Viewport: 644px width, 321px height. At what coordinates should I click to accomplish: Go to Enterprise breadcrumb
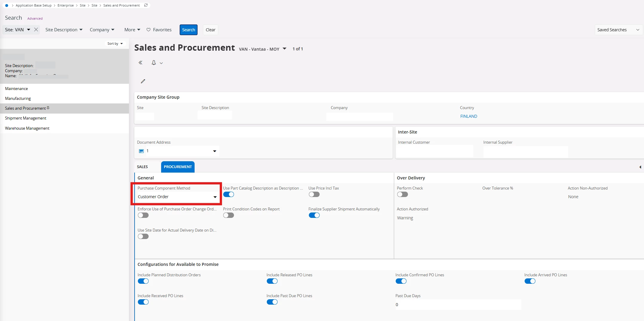[x=65, y=5]
